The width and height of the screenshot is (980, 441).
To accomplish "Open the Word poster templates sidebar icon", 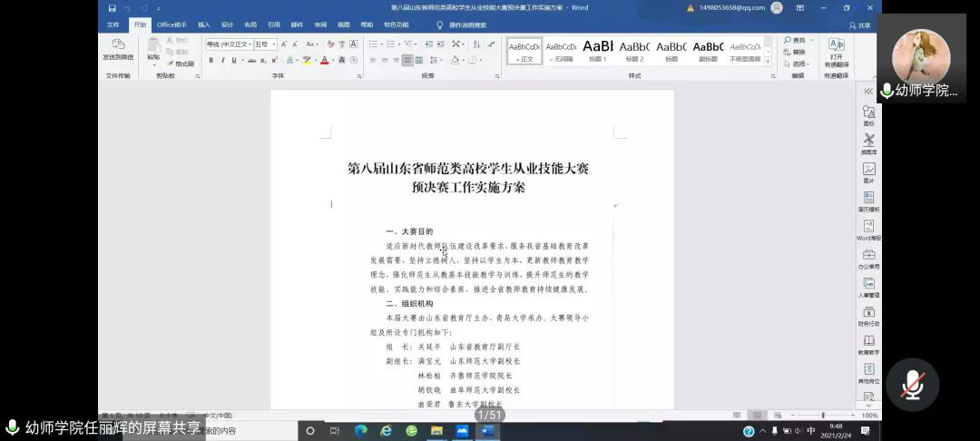I will [868, 229].
